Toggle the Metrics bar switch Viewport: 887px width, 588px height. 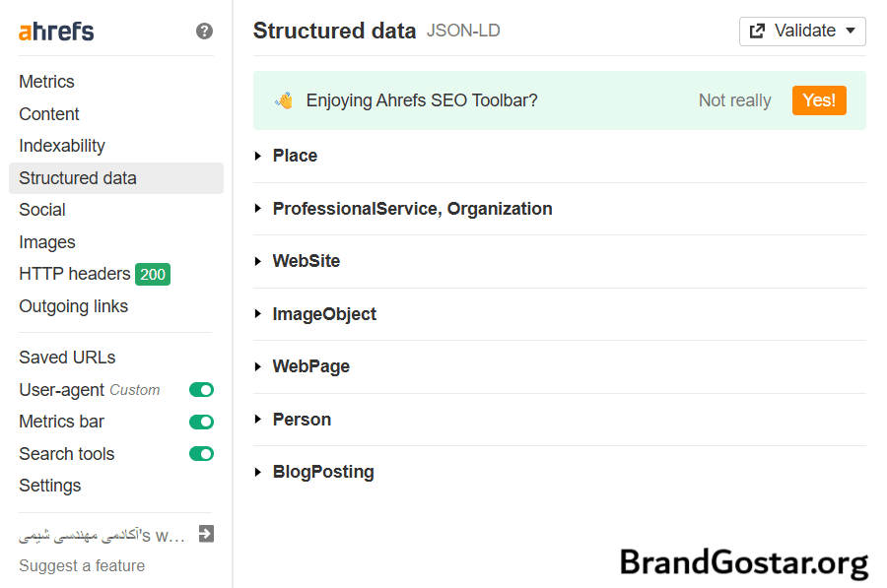201,422
